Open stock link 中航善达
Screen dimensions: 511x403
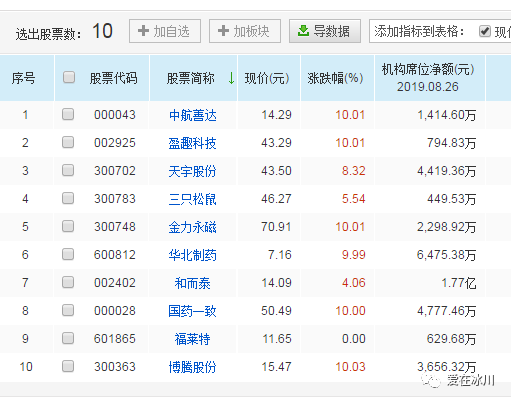pos(193,115)
